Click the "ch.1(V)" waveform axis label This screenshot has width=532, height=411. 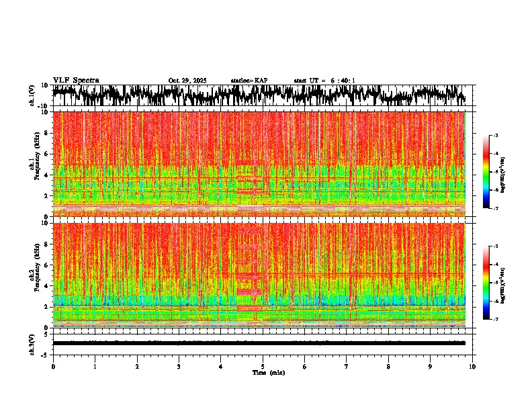(x=32, y=95)
